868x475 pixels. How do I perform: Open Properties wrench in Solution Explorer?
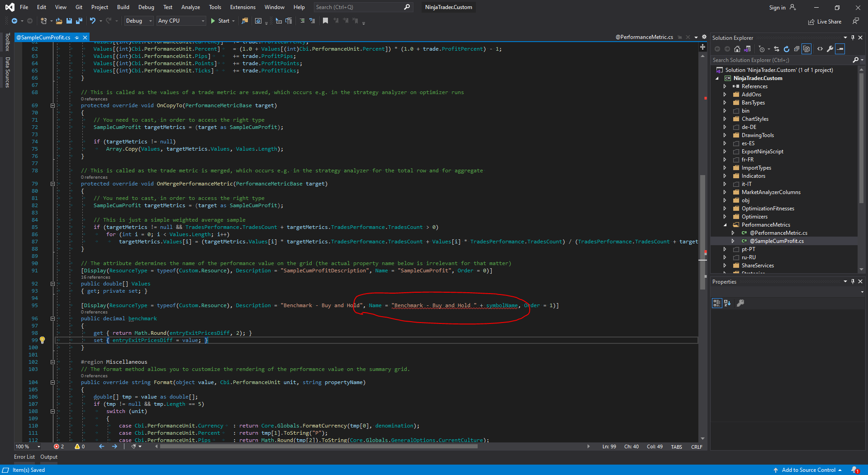(830, 49)
